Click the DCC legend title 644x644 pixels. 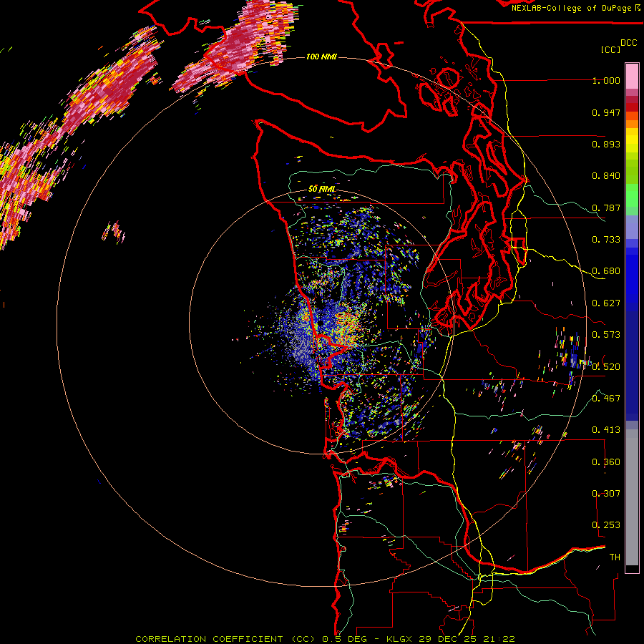coord(628,43)
